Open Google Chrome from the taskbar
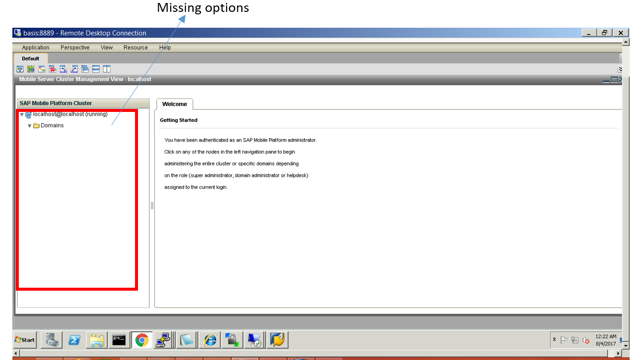The image size is (644, 360). coord(142,340)
